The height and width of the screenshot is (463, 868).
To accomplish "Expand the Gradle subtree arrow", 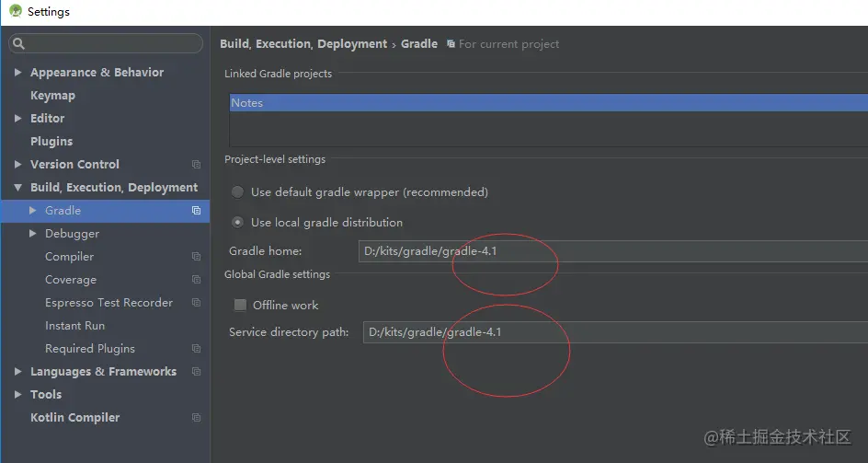I will 33,210.
